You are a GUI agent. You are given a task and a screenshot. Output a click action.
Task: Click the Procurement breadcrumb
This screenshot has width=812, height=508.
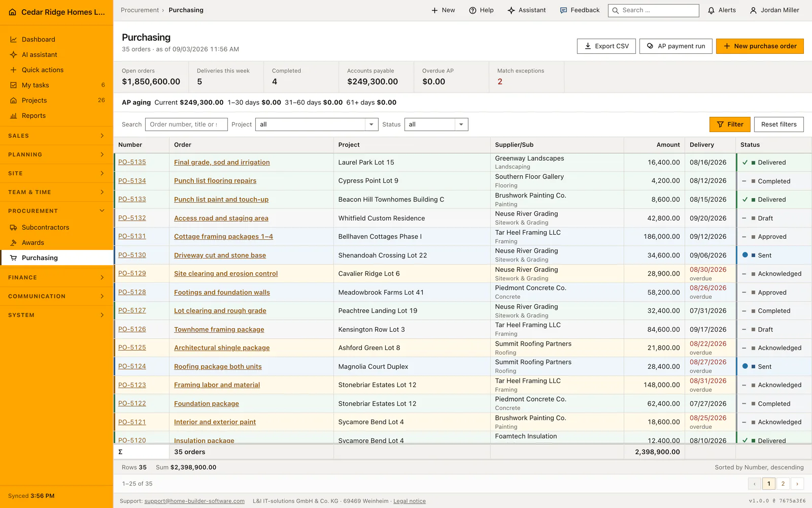[x=140, y=10]
